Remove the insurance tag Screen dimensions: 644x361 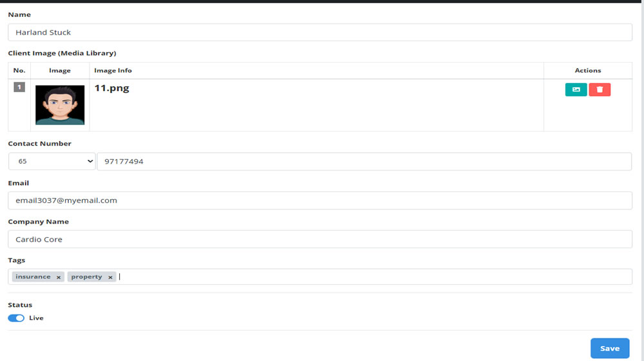[59, 277]
